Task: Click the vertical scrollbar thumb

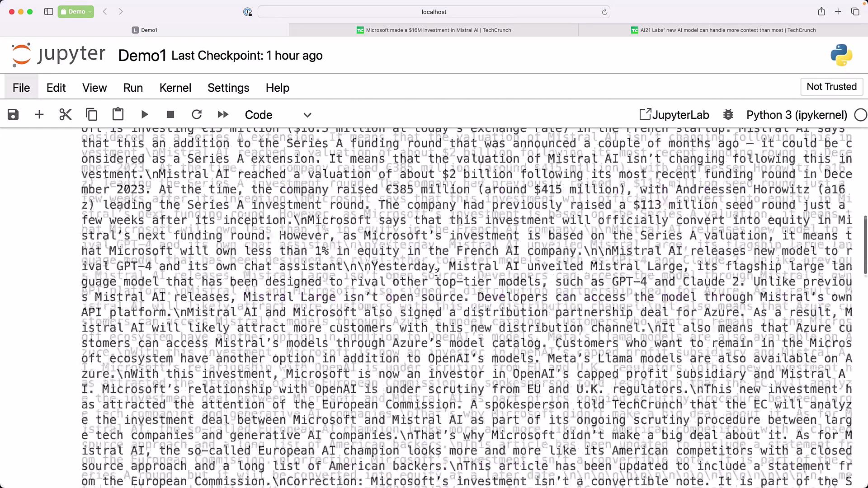Action: point(865,244)
